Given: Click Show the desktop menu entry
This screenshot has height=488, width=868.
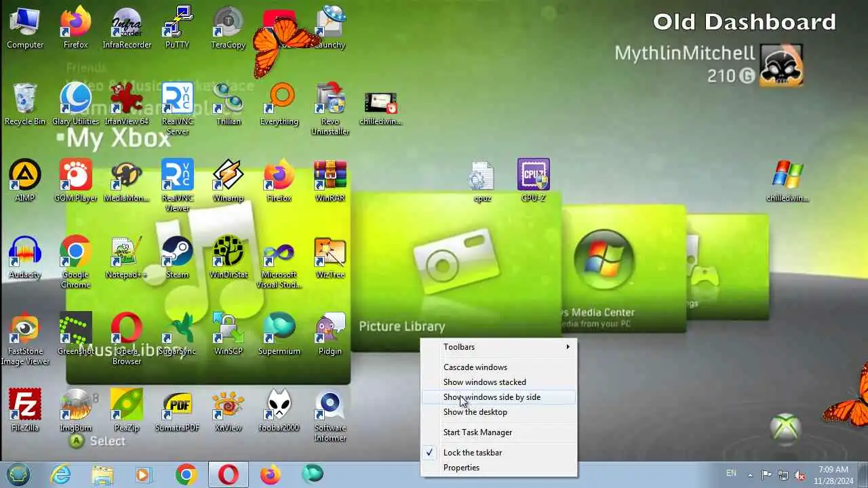Looking at the screenshot, I should click(499, 412).
